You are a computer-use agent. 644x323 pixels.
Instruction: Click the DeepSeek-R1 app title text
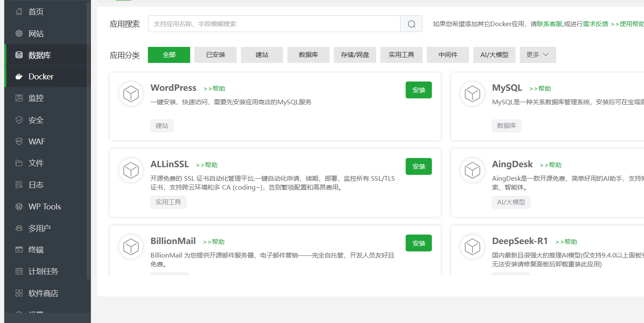coord(520,241)
